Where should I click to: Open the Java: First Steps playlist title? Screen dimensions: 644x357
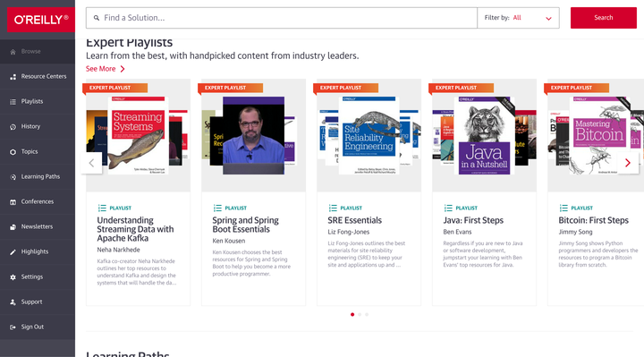(x=473, y=220)
